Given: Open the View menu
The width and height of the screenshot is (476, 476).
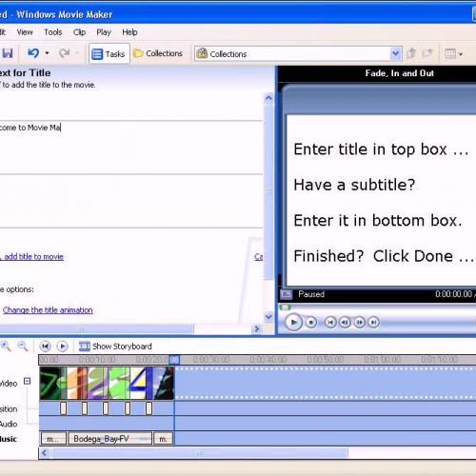Looking at the screenshot, I should (x=25, y=32).
